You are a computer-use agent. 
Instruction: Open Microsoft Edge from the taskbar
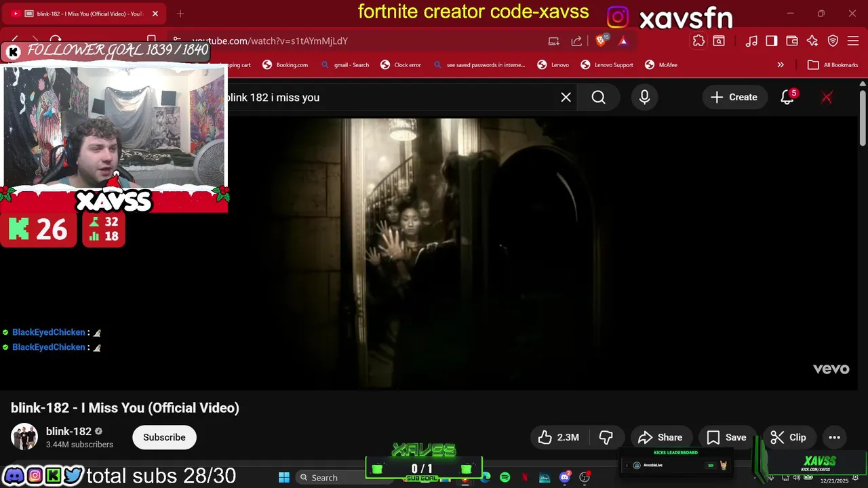pos(486,477)
